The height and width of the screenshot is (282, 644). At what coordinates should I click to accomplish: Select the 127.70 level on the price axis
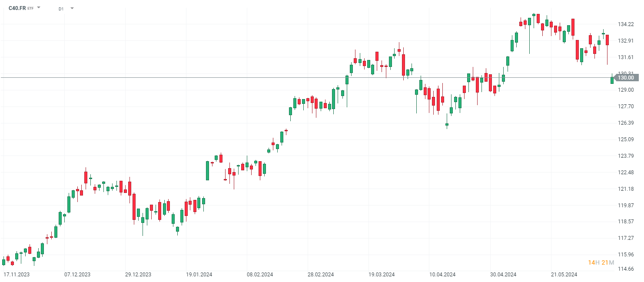click(x=626, y=106)
